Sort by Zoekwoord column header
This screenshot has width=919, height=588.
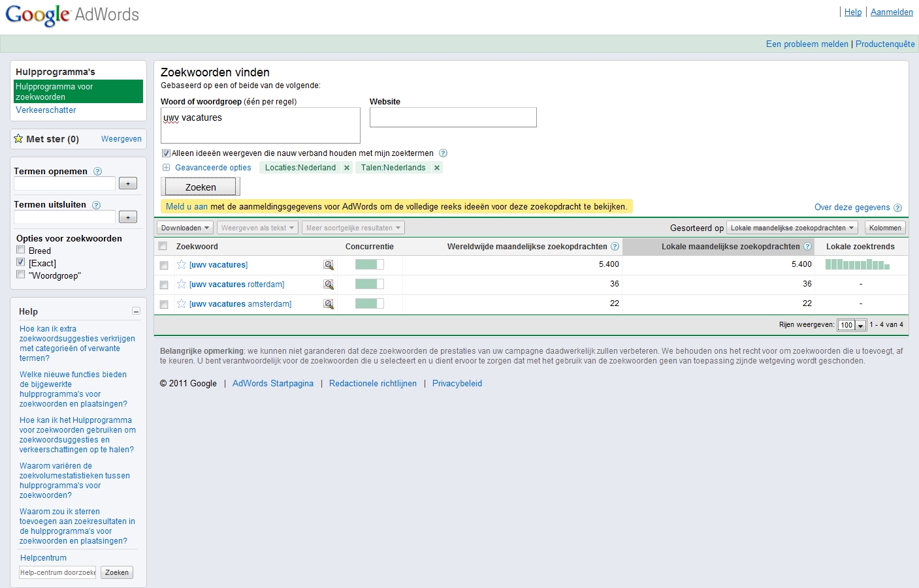coord(197,247)
